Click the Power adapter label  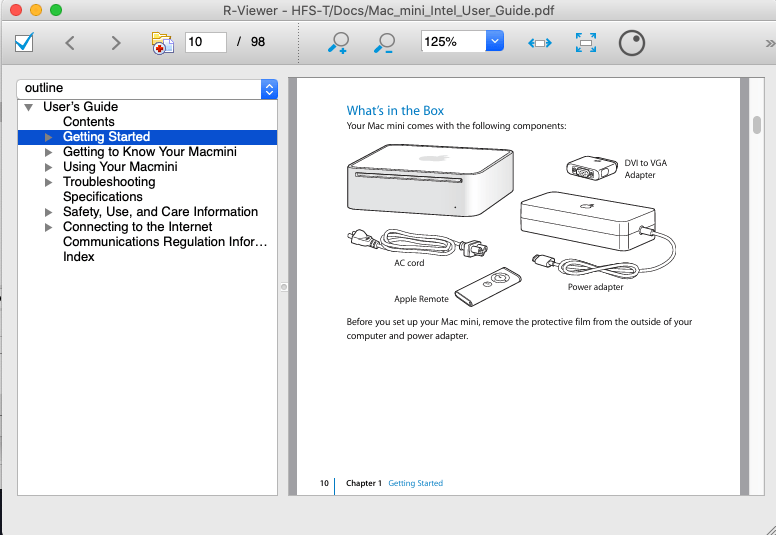595,287
